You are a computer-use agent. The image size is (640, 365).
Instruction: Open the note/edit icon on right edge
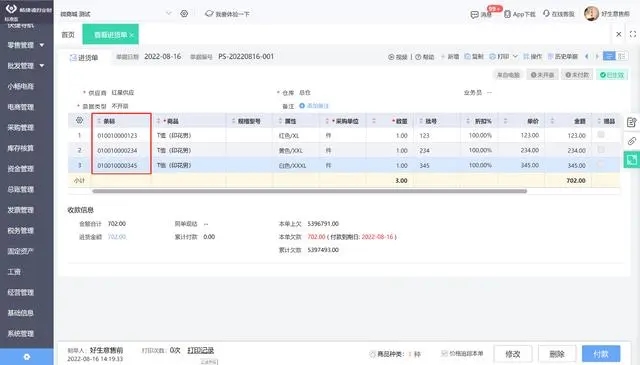[x=631, y=122]
